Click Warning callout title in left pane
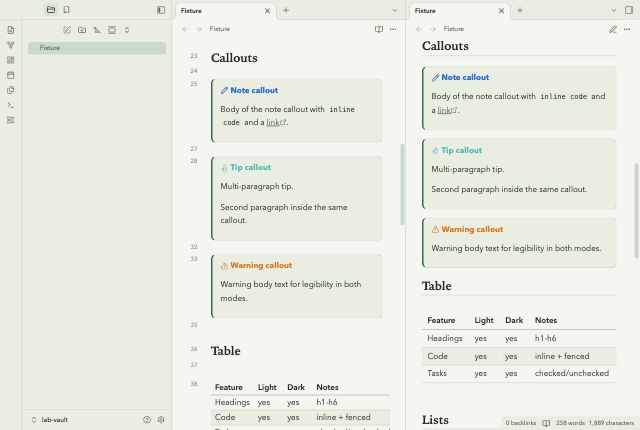This screenshot has width=640, height=430. point(261,265)
